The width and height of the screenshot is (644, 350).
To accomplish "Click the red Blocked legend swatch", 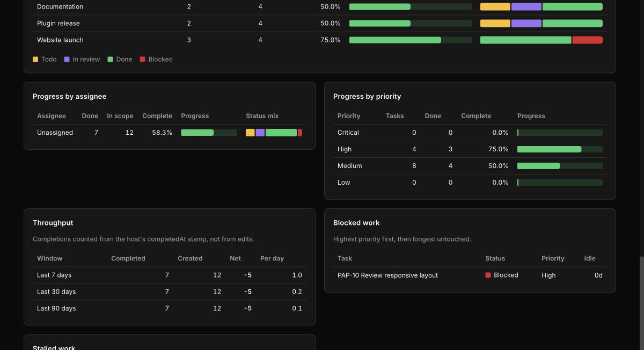I will click(x=143, y=60).
